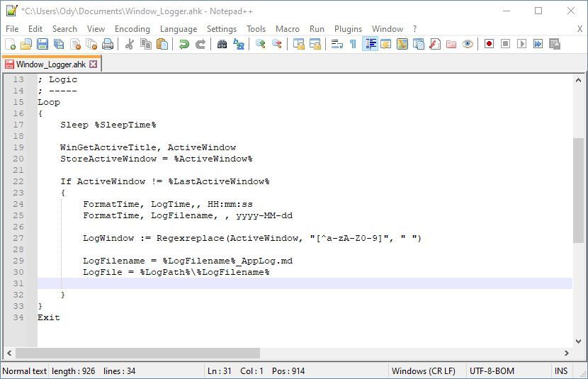Viewport: 588px width, 379px height.
Task: Save the file with the floppy disk icon
Action: [x=43, y=44]
